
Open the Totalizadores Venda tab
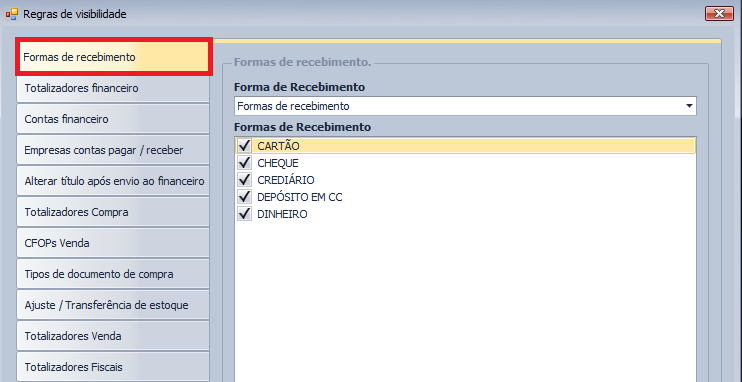click(x=113, y=336)
